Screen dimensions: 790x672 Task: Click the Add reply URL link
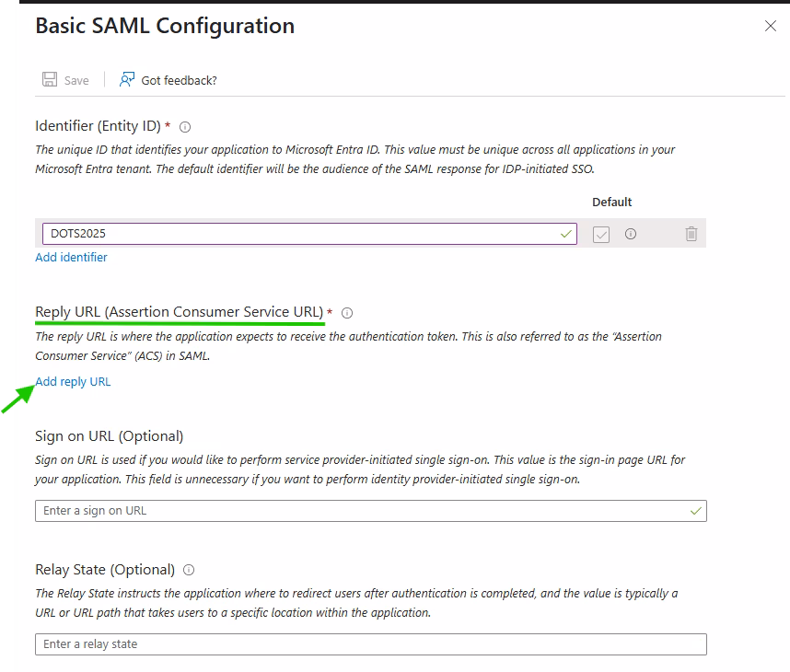(x=73, y=382)
